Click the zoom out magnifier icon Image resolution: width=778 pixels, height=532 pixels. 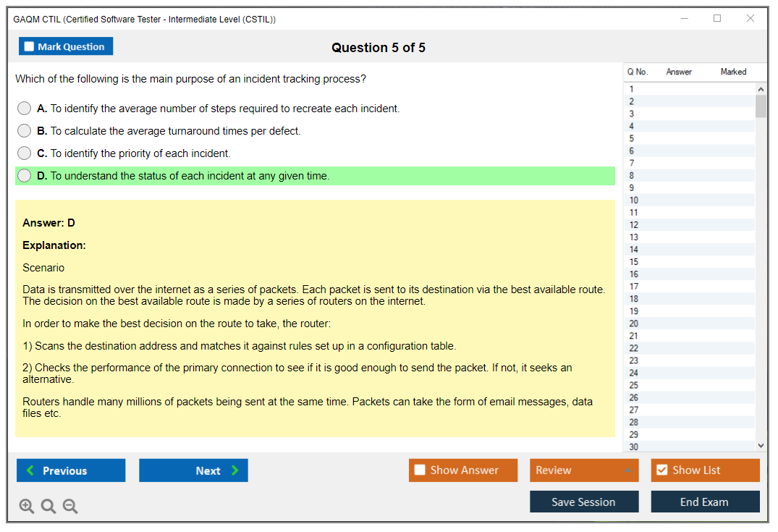coord(70,506)
